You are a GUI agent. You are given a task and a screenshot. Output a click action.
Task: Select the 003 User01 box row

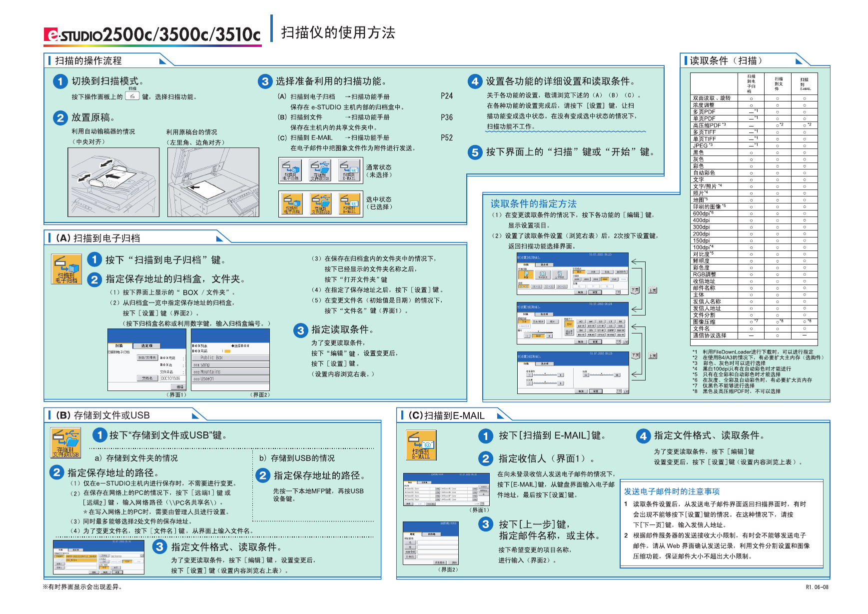pos(230,378)
